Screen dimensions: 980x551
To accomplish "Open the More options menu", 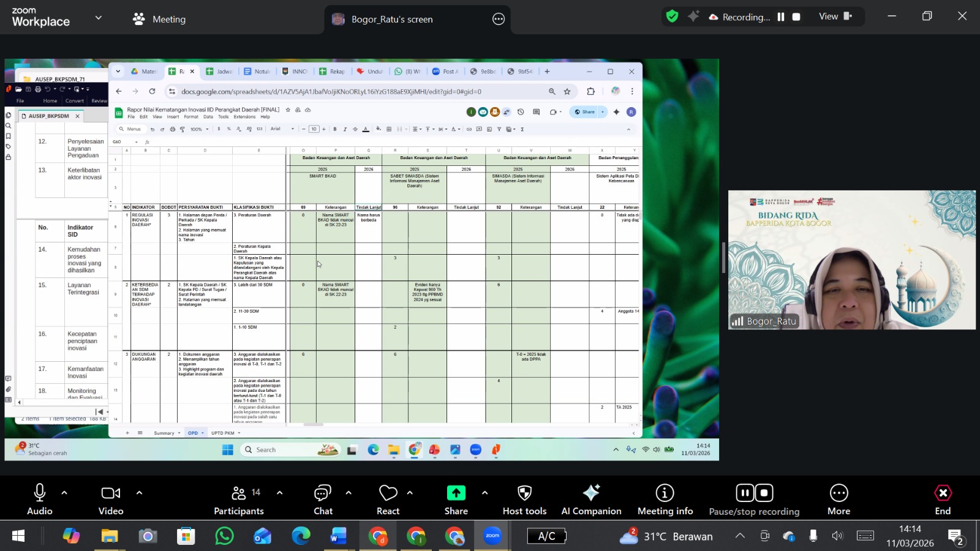I will coord(839,500).
